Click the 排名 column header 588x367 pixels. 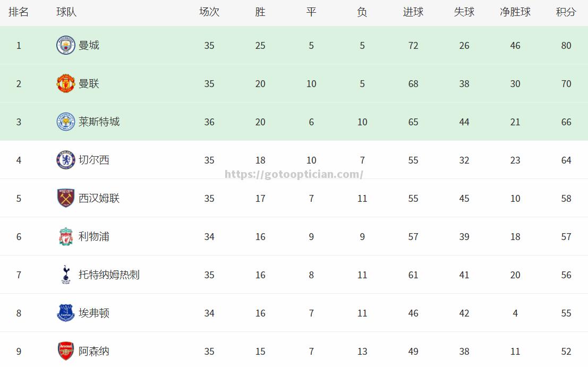[19, 12]
